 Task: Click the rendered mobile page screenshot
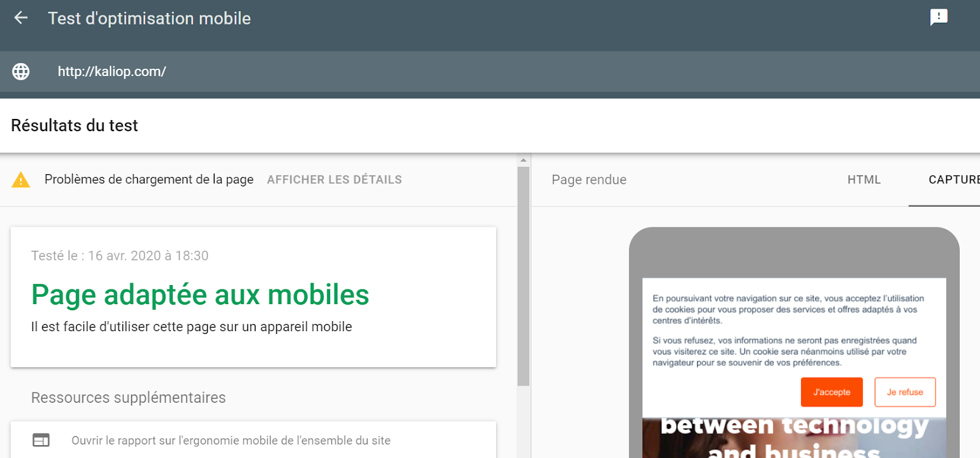tap(794, 368)
